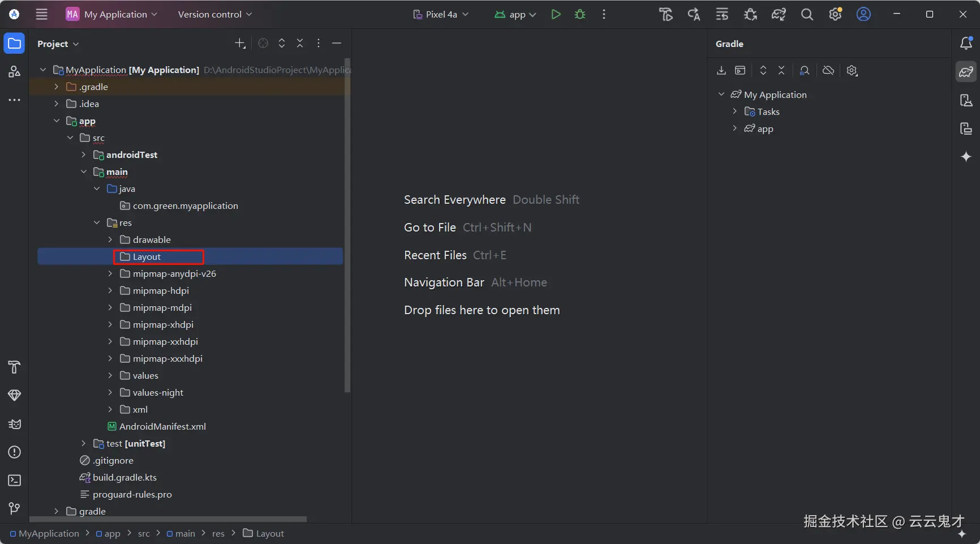Viewport: 980px width, 544px height.
Task: Open the Version control dropdown
Action: pyautogui.click(x=215, y=15)
